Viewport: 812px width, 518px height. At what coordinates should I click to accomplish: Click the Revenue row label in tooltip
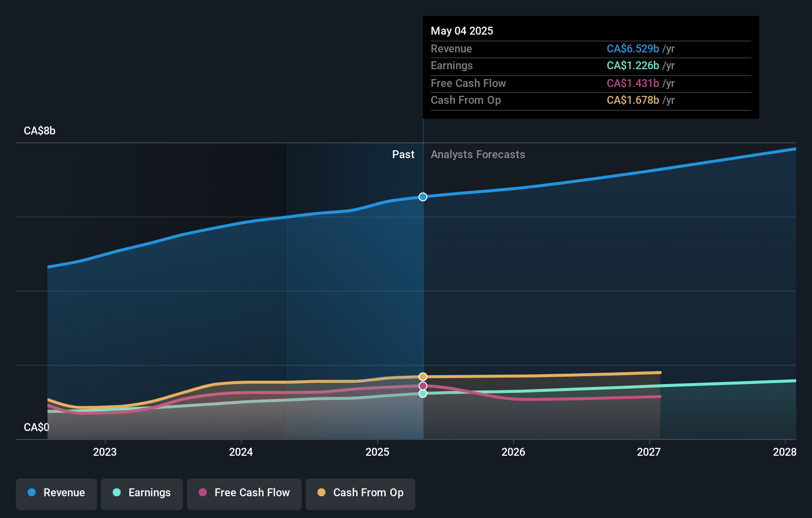(451, 48)
